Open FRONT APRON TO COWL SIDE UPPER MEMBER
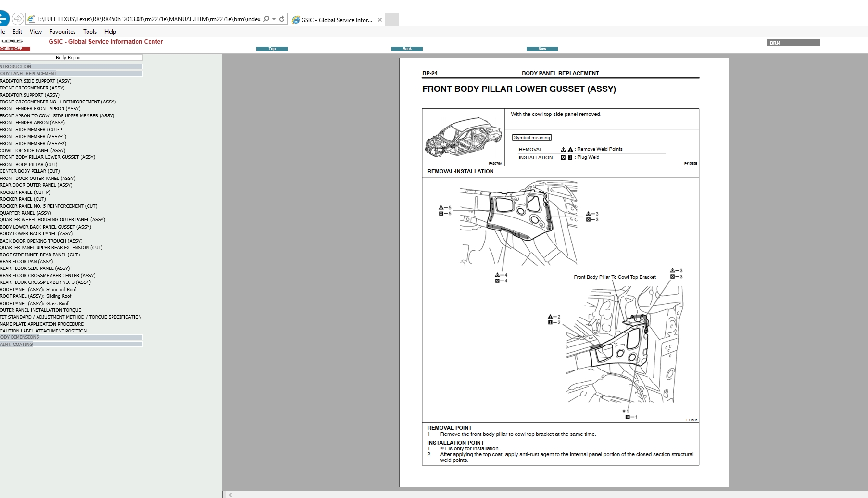This screenshot has width=868, height=498. click(x=57, y=116)
